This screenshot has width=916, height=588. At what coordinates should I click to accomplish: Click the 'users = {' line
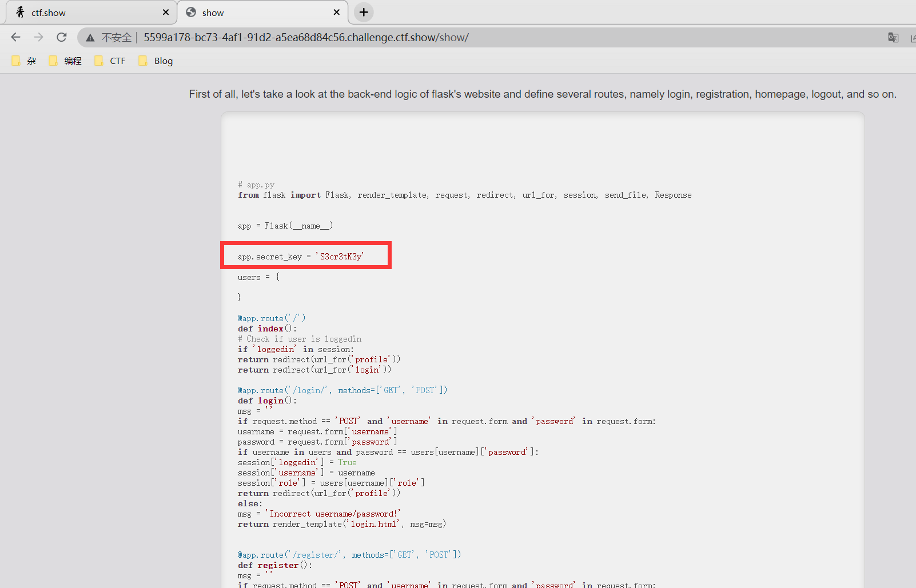[259, 278]
